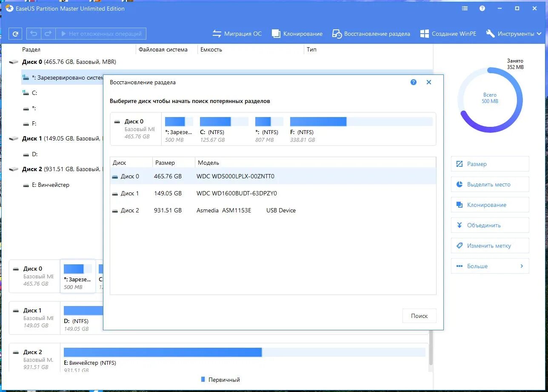Click the Диск 0 card in the bottom disk map

click(x=34, y=276)
